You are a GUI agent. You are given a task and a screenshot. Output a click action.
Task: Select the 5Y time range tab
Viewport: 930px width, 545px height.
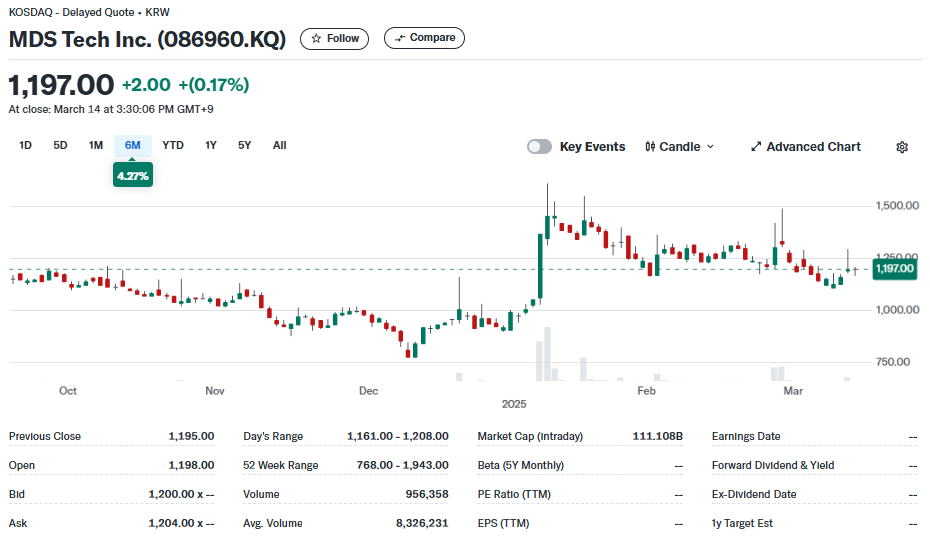[x=244, y=145]
